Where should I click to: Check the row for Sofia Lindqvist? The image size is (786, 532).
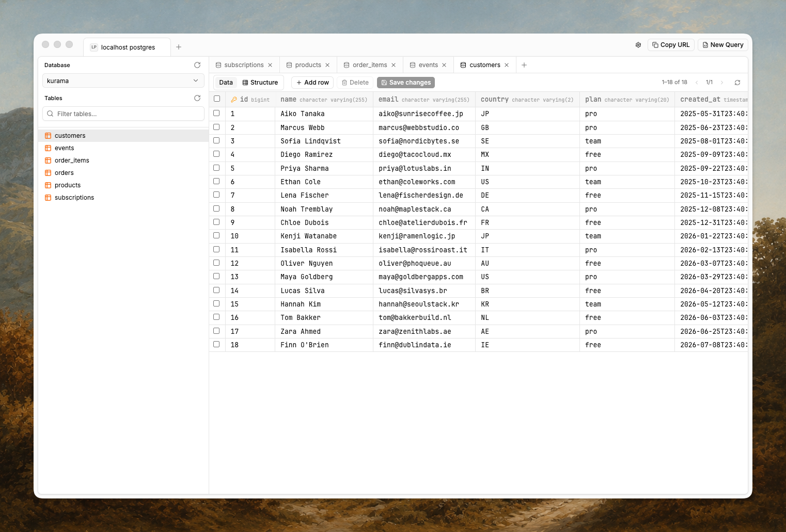point(217,140)
